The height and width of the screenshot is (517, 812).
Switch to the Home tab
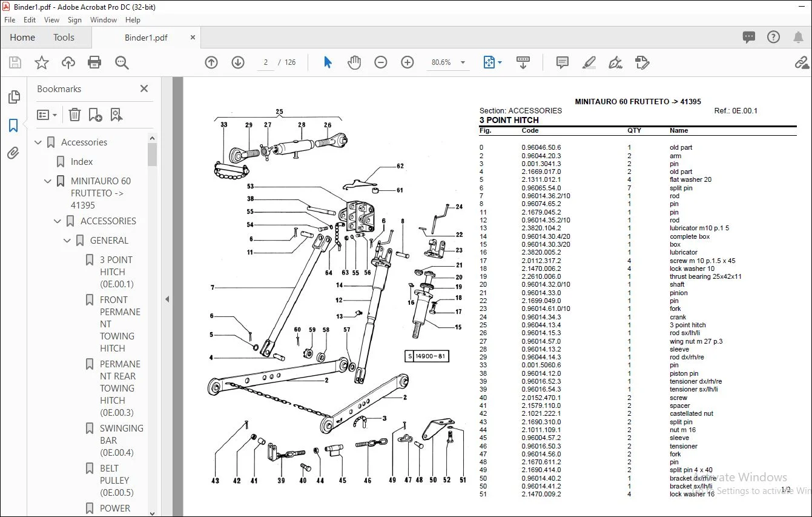[22, 38]
